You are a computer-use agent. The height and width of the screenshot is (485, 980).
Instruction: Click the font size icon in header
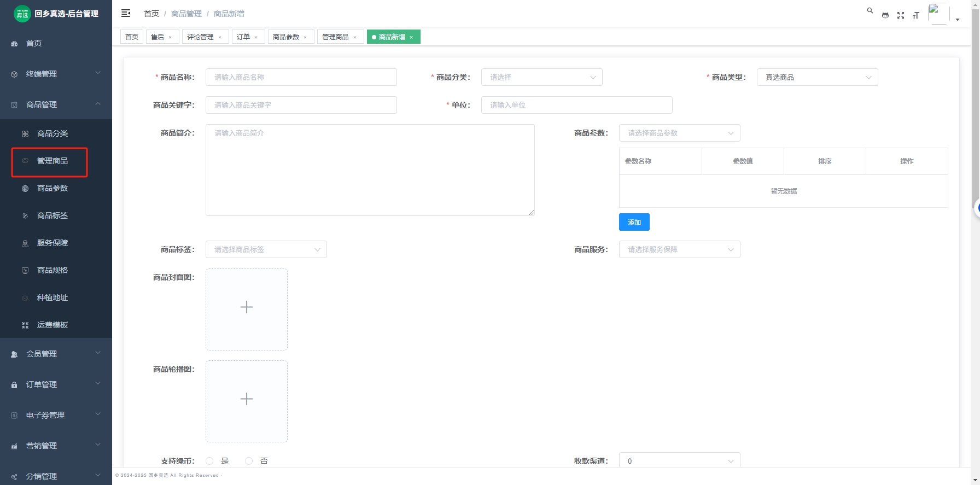coord(915,15)
